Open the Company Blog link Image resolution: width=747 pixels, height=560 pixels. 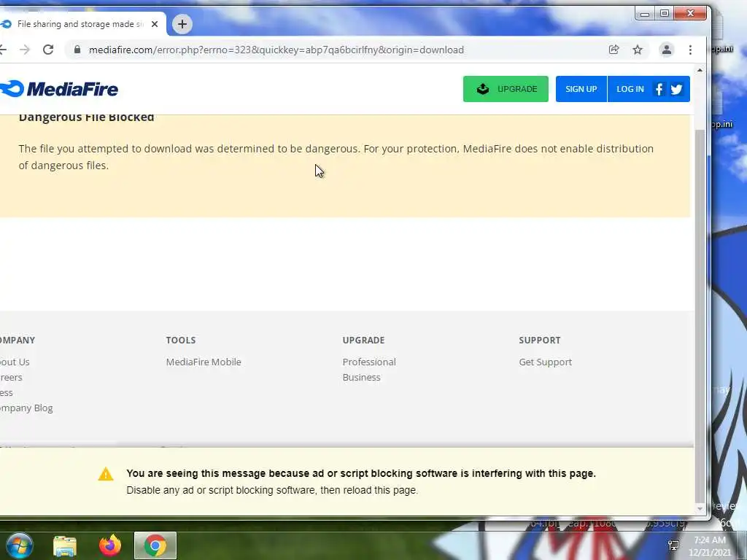point(26,408)
